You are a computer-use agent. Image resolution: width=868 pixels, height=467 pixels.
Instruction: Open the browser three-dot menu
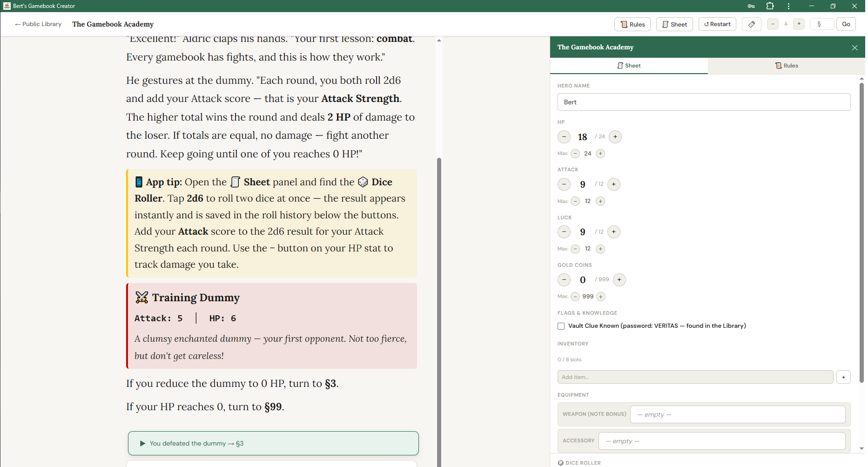click(788, 6)
